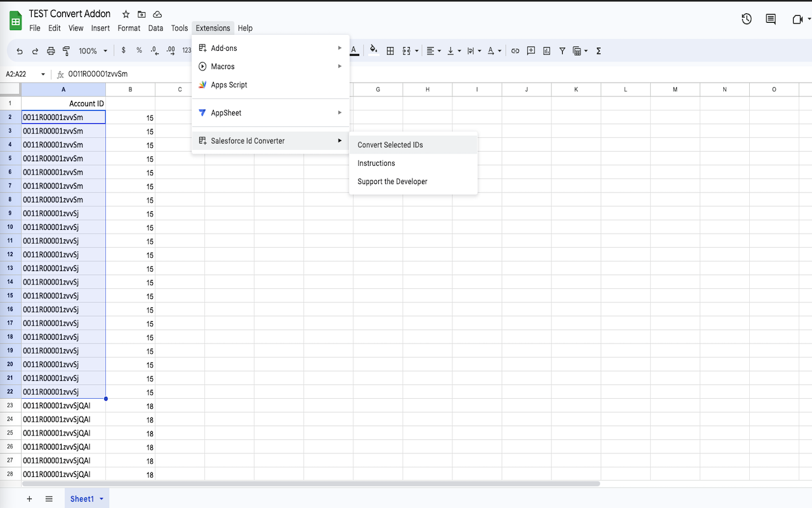Add a new sheet
The height and width of the screenshot is (508, 812).
[x=29, y=499]
